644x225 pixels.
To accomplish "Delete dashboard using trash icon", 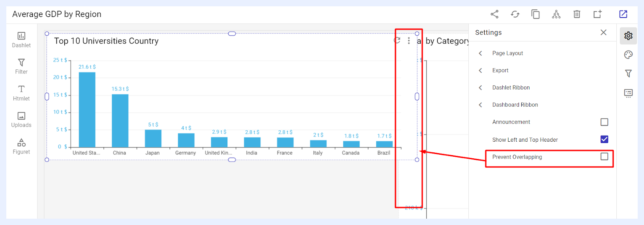I will point(577,14).
